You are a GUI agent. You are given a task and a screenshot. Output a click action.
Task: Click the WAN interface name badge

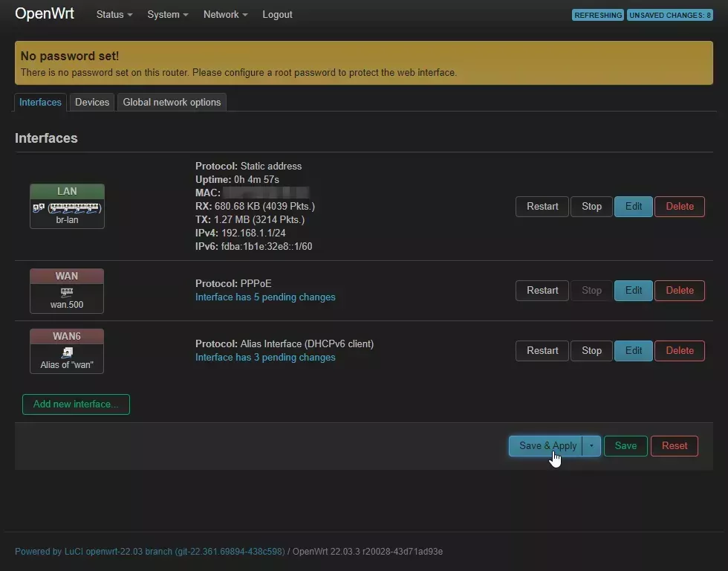(x=67, y=276)
